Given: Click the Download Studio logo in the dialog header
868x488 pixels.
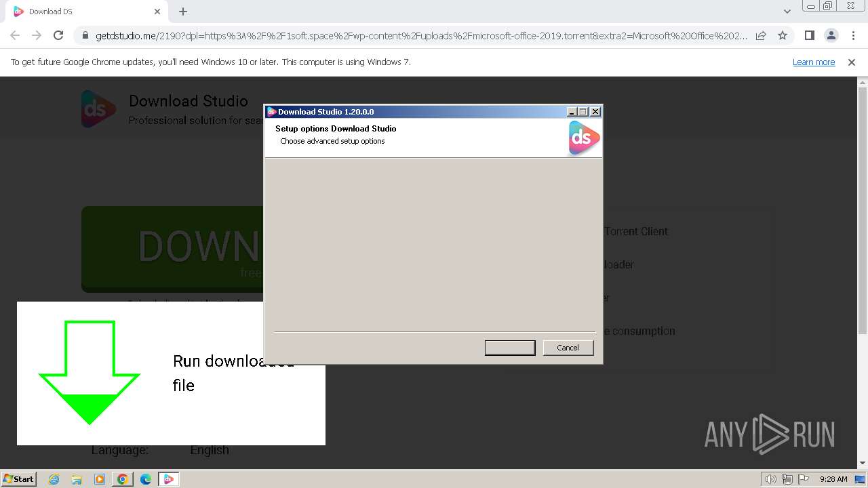Looking at the screenshot, I should (x=583, y=138).
